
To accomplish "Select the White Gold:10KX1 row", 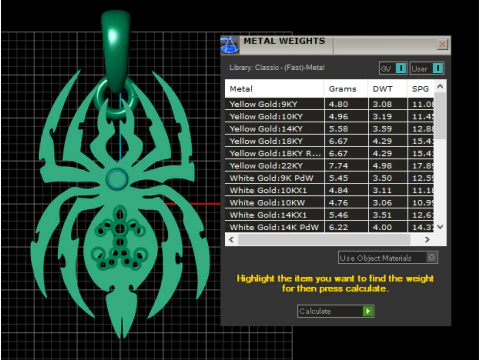I will pos(330,190).
